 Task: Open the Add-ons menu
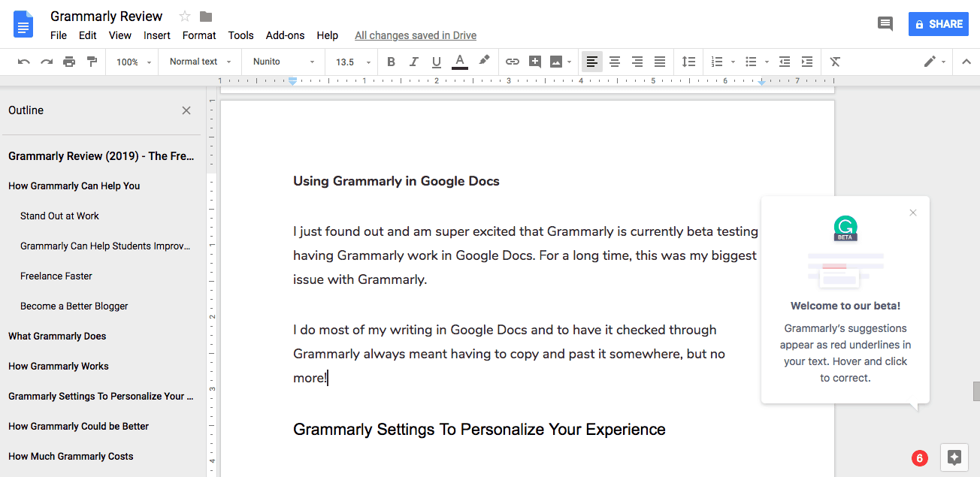pyautogui.click(x=286, y=35)
